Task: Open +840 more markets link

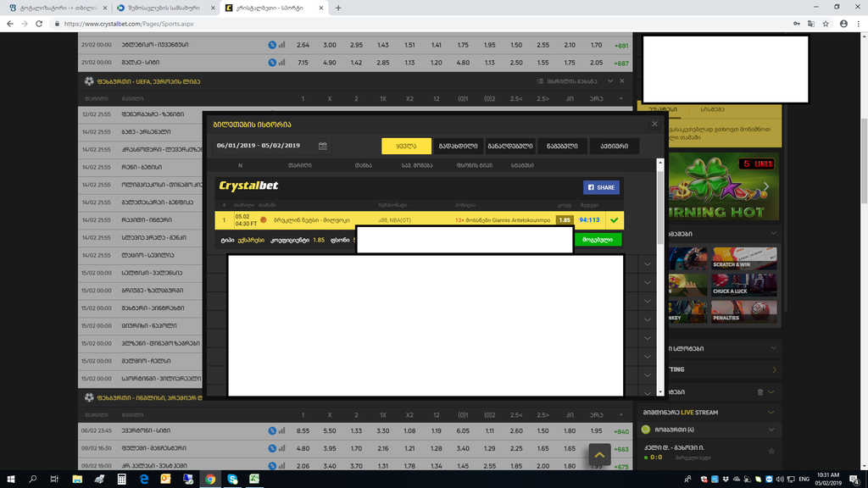Action: (x=621, y=431)
